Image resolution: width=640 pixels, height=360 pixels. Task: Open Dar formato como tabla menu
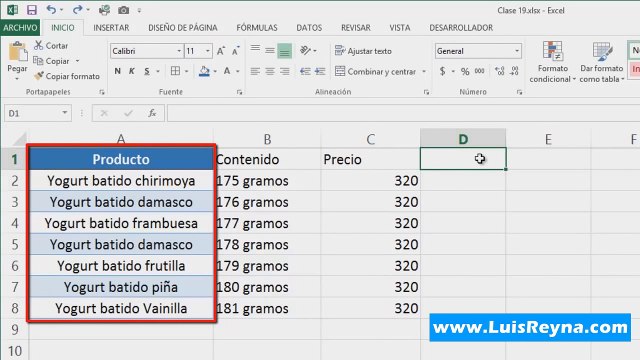pos(602,62)
